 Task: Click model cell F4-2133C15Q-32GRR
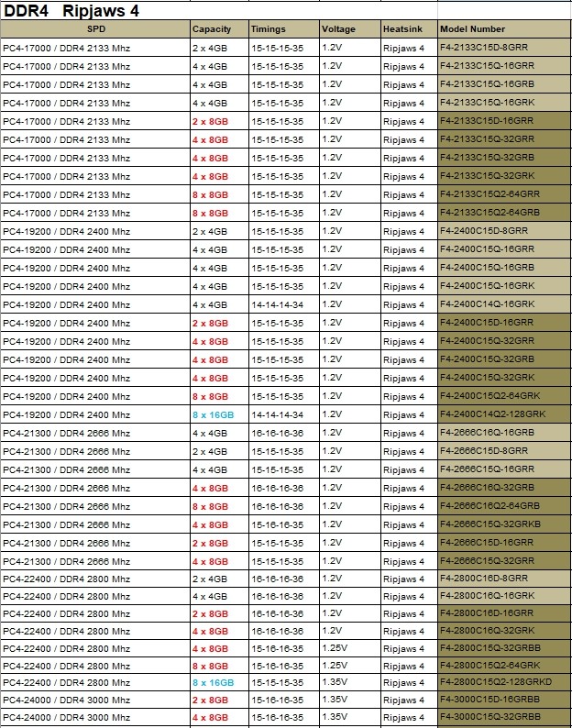pyautogui.click(x=504, y=139)
